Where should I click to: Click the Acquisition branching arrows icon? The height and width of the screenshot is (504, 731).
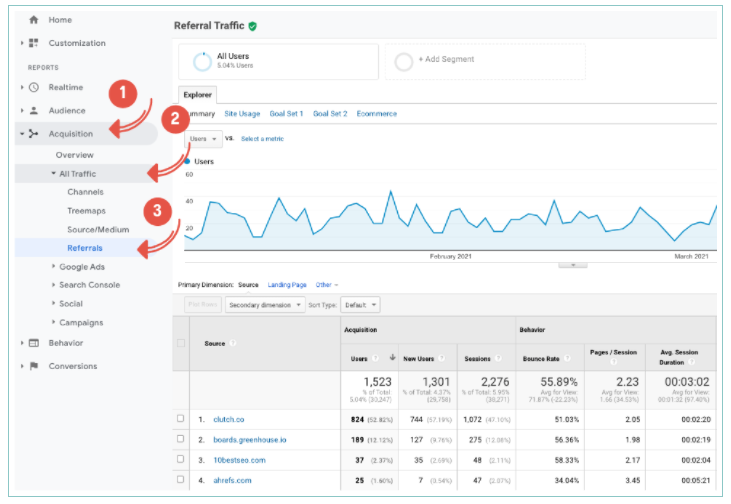pyautogui.click(x=34, y=134)
